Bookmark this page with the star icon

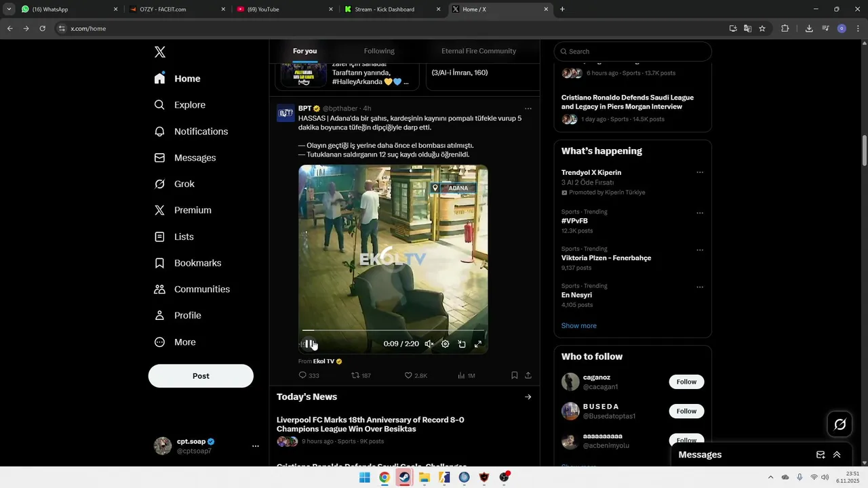tap(762, 28)
